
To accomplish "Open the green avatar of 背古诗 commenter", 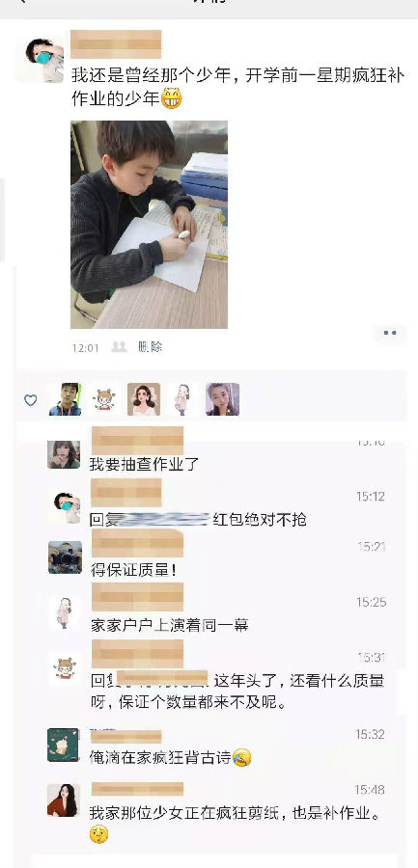I will tap(63, 745).
